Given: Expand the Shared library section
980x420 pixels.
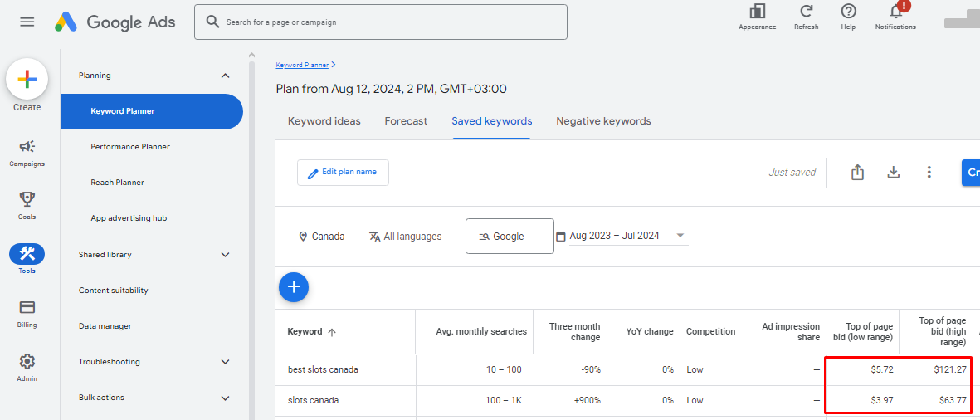Looking at the screenshot, I should point(226,254).
